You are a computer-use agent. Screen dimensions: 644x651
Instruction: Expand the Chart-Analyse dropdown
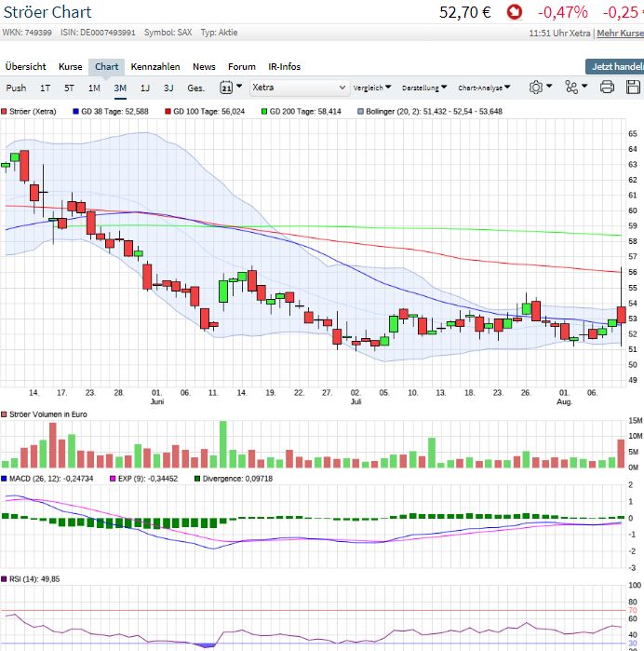coord(484,88)
